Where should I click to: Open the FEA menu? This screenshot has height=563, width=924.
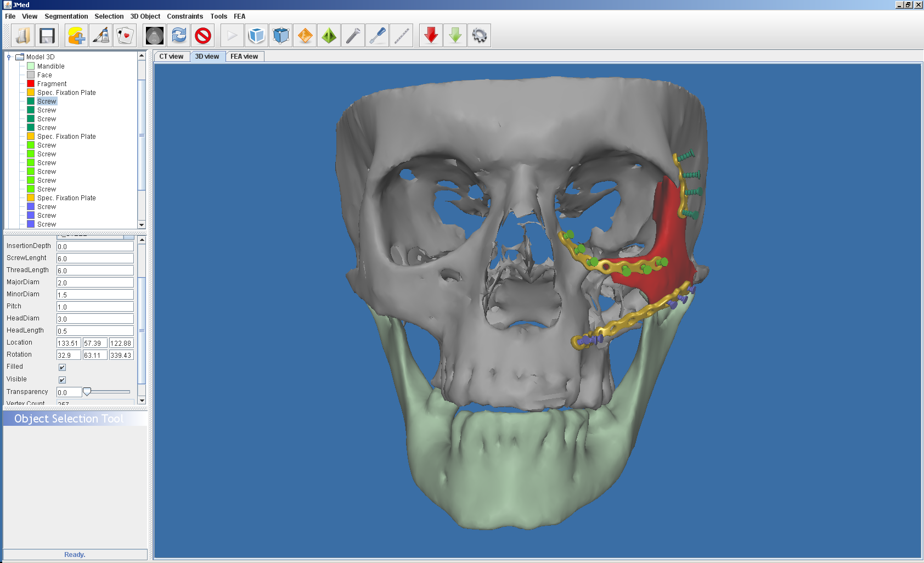click(x=239, y=16)
